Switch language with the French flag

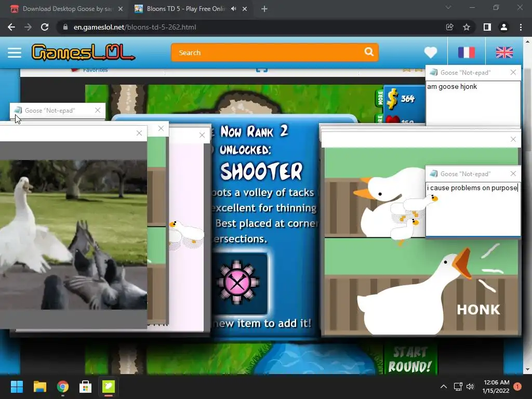[466, 52]
